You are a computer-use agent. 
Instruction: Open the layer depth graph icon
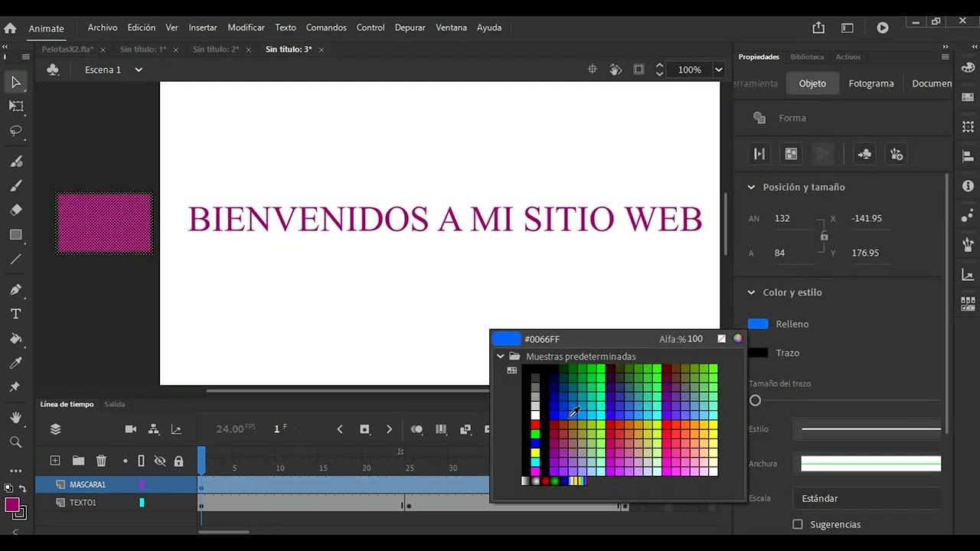176,429
